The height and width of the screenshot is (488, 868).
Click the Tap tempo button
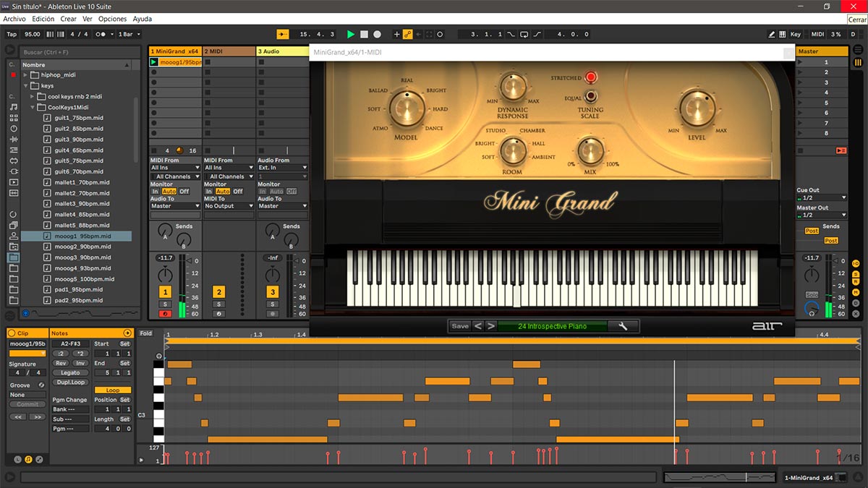pyautogui.click(x=12, y=34)
